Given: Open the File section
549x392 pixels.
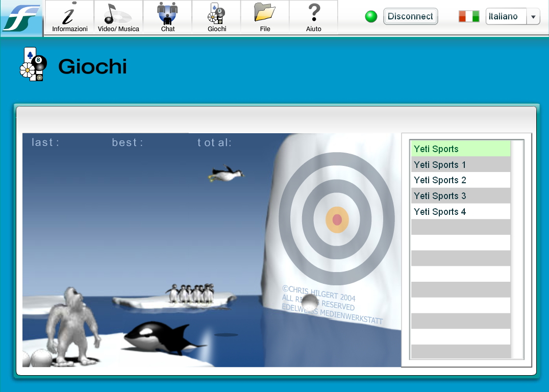Looking at the screenshot, I should point(265,17).
